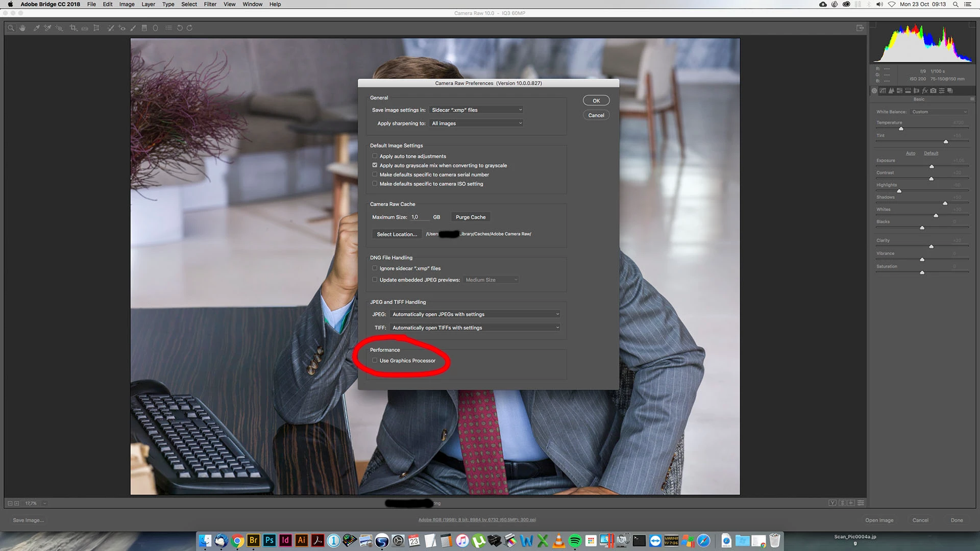
Task: Open the Camera Calibration panel tab
Action: pos(933,91)
